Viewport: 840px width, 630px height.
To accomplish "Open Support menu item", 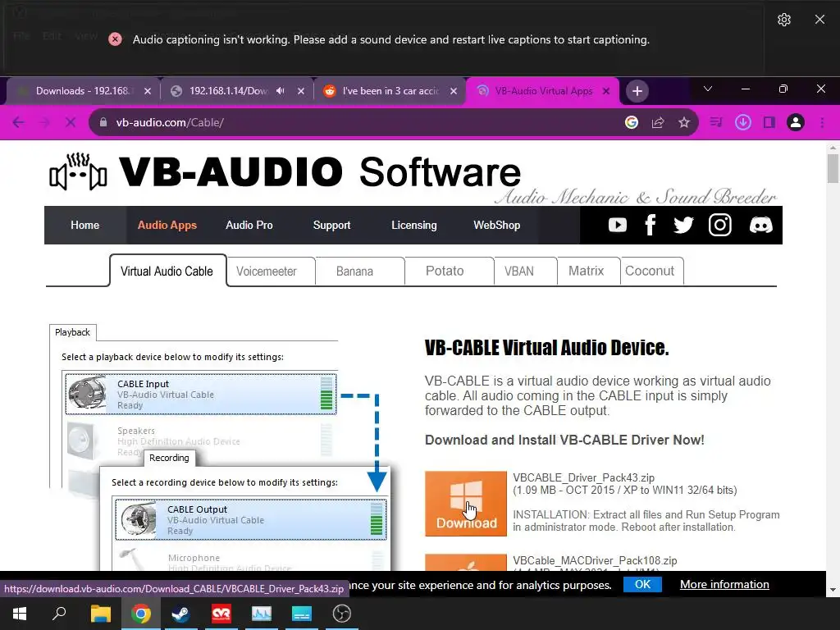I will (x=331, y=225).
